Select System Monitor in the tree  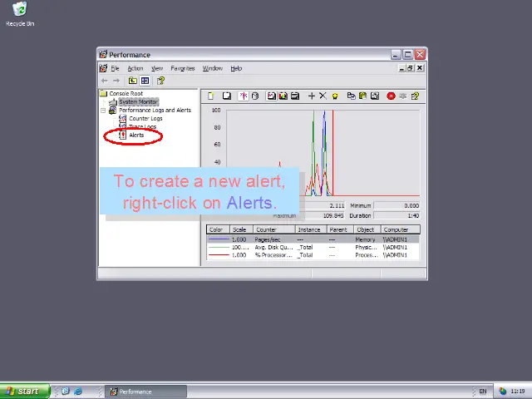pos(139,101)
